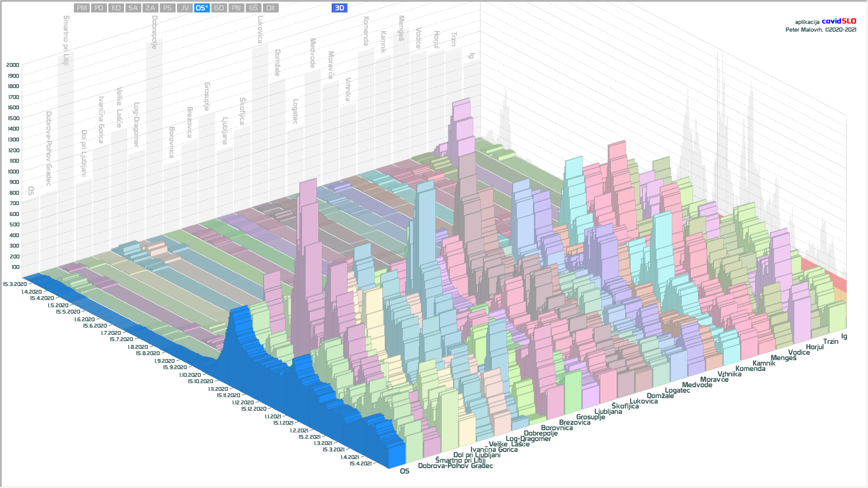Show the GŠ region data
The height and width of the screenshot is (488, 868).
(254, 8)
